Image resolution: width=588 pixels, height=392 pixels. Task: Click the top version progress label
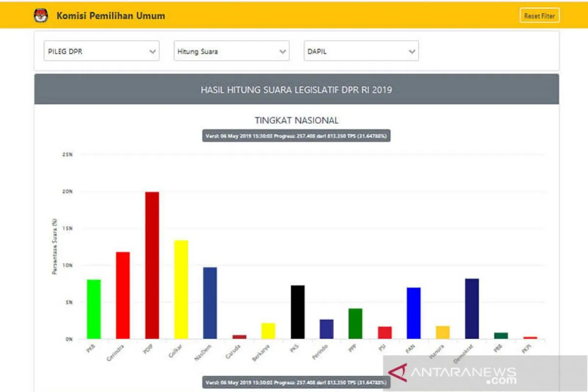(x=296, y=136)
